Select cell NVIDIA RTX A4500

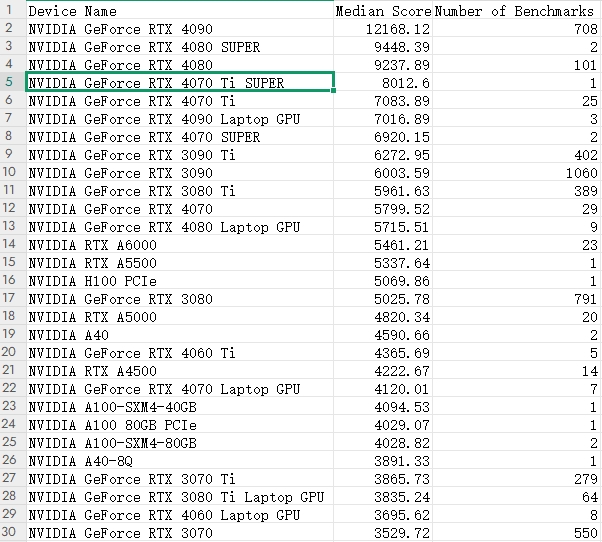click(x=180, y=370)
